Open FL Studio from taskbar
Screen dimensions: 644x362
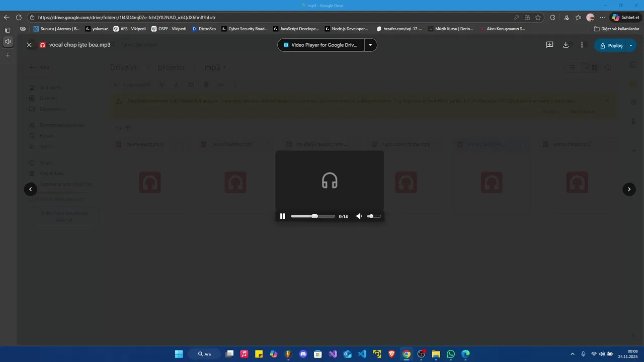(288, 354)
